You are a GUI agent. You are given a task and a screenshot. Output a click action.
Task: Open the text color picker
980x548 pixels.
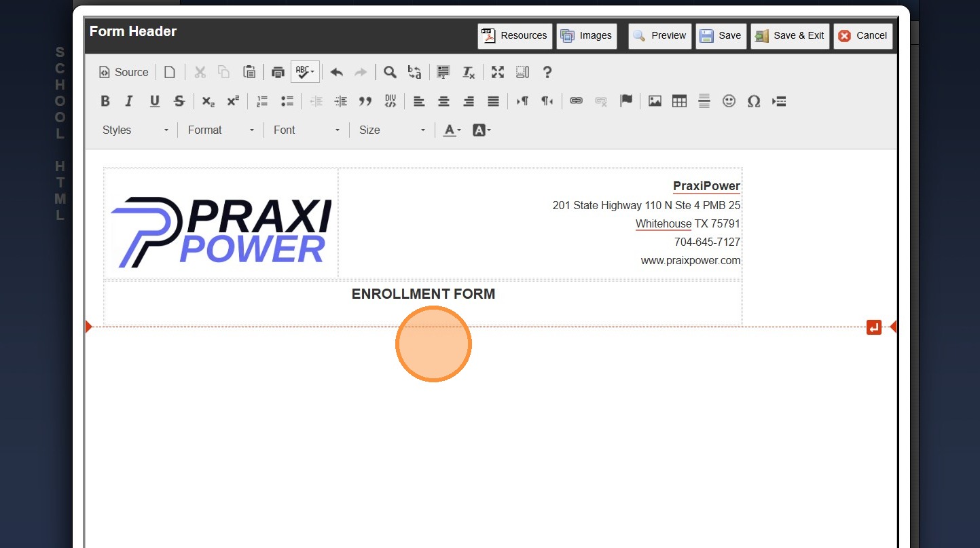click(452, 130)
